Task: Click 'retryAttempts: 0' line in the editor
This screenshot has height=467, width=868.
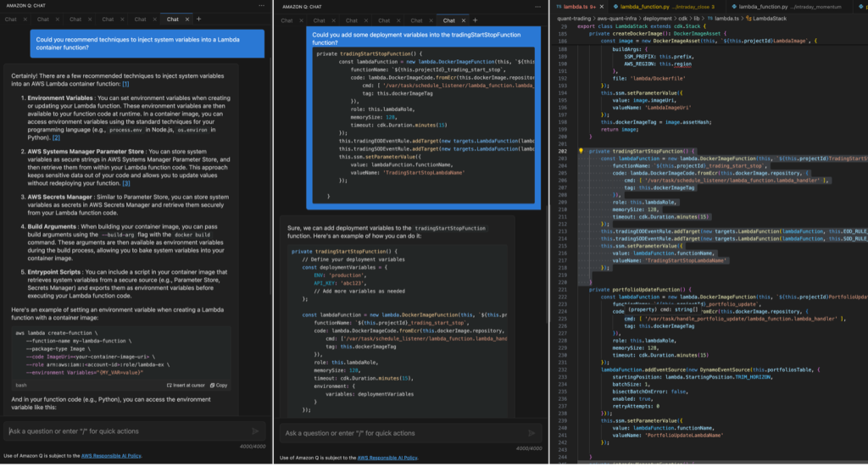Action: pos(636,406)
